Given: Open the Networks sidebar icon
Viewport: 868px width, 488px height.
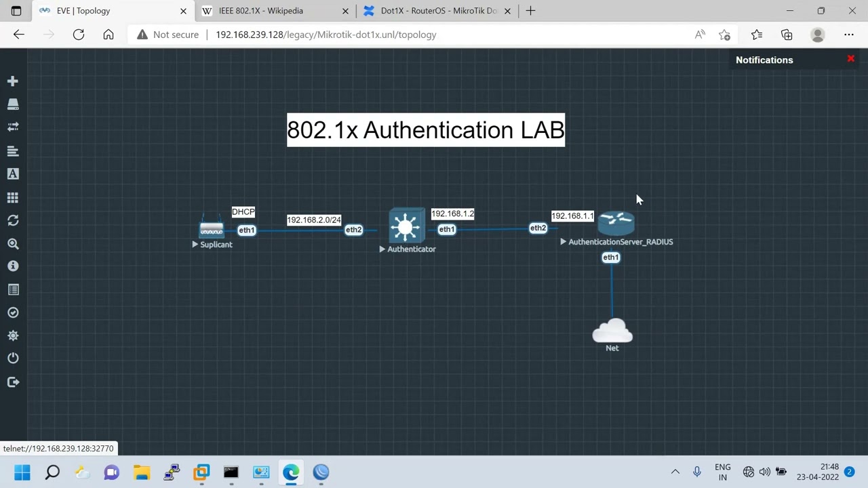Looking at the screenshot, I should 13,127.
